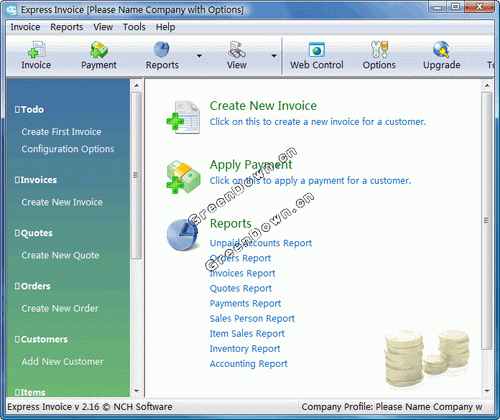
Task: Open the Sales Person Report link
Action: (252, 318)
